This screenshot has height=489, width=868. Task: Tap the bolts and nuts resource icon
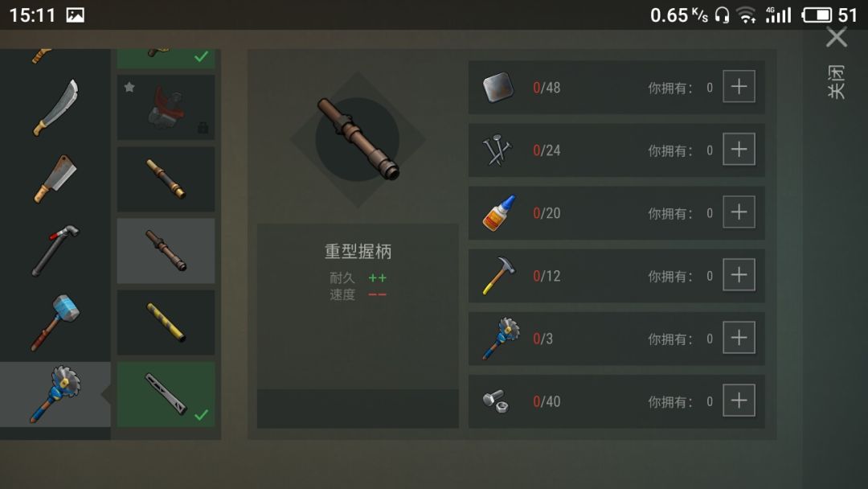[x=495, y=401]
